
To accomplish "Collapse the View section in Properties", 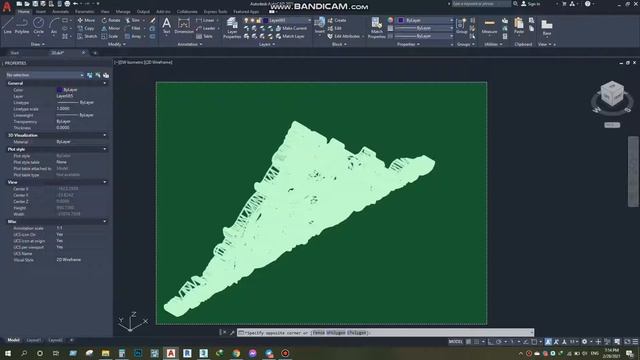I will click(x=105, y=182).
